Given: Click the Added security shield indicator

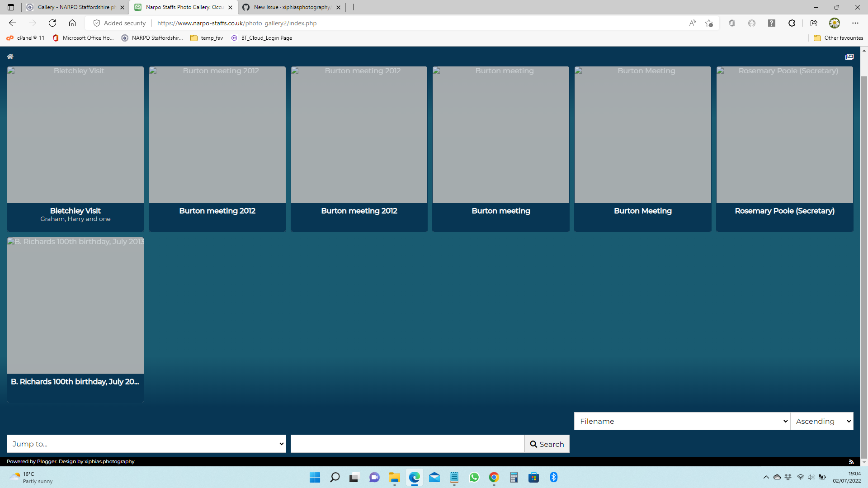Looking at the screenshot, I should click(118, 23).
